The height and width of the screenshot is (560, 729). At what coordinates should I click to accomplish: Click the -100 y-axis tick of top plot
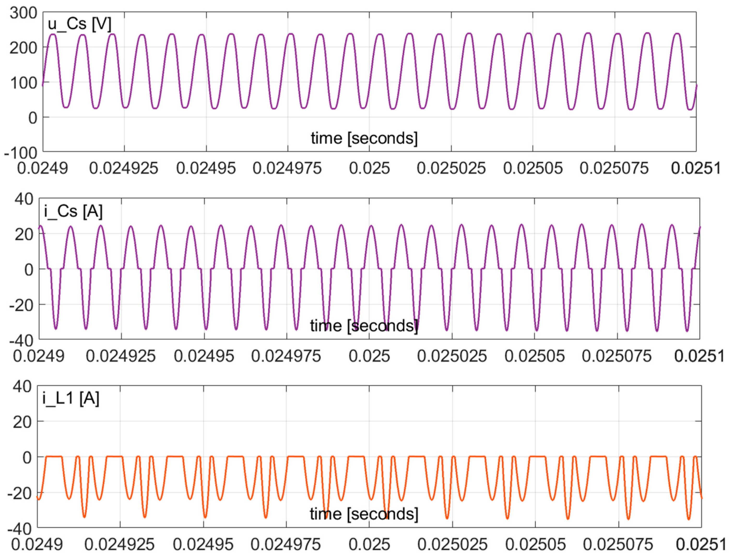coord(20,153)
